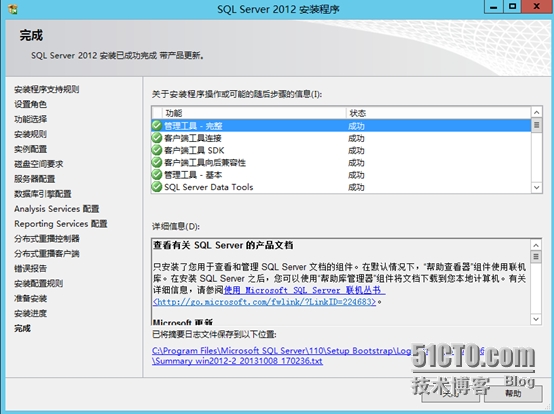554x414 pixels.
Task: Click the 准备安装 step
Action: (30, 298)
